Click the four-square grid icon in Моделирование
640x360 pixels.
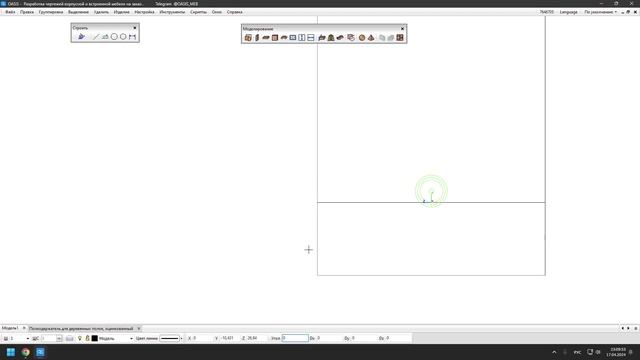tap(400, 38)
